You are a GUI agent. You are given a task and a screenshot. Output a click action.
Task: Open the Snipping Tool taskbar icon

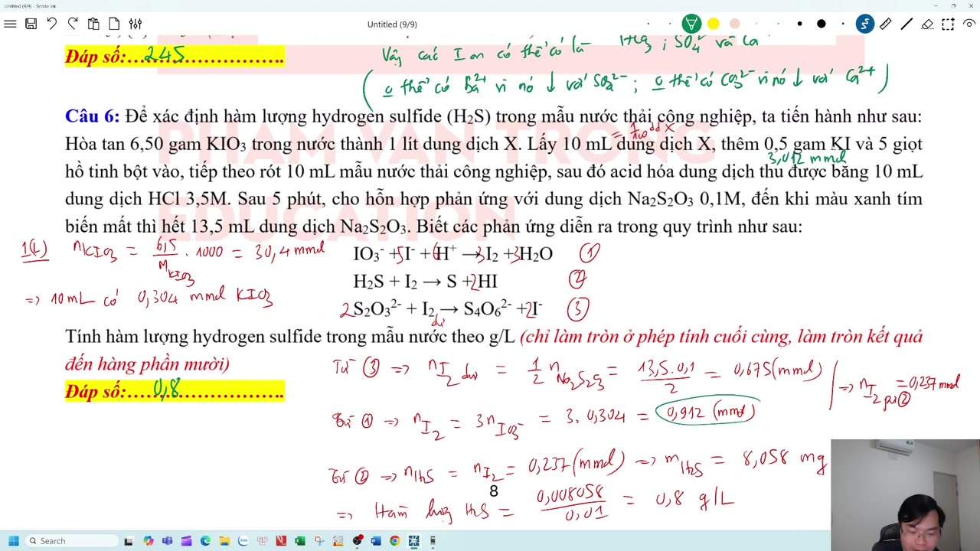click(x=318, y=541)
